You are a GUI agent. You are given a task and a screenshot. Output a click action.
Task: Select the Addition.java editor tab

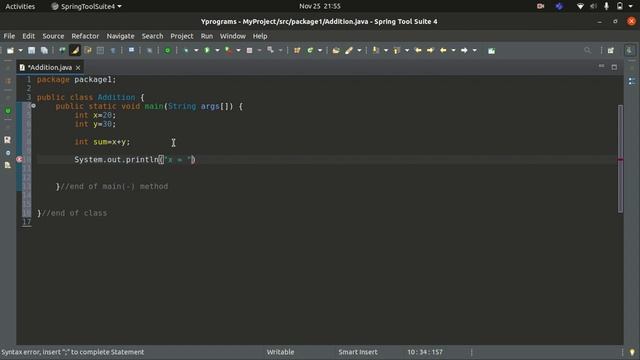click(x=49, y=67)
